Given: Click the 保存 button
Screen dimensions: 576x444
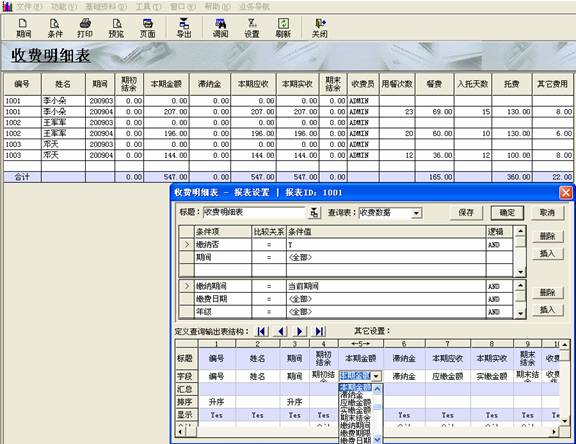Looking at the screenshot, I should point(466,212).
